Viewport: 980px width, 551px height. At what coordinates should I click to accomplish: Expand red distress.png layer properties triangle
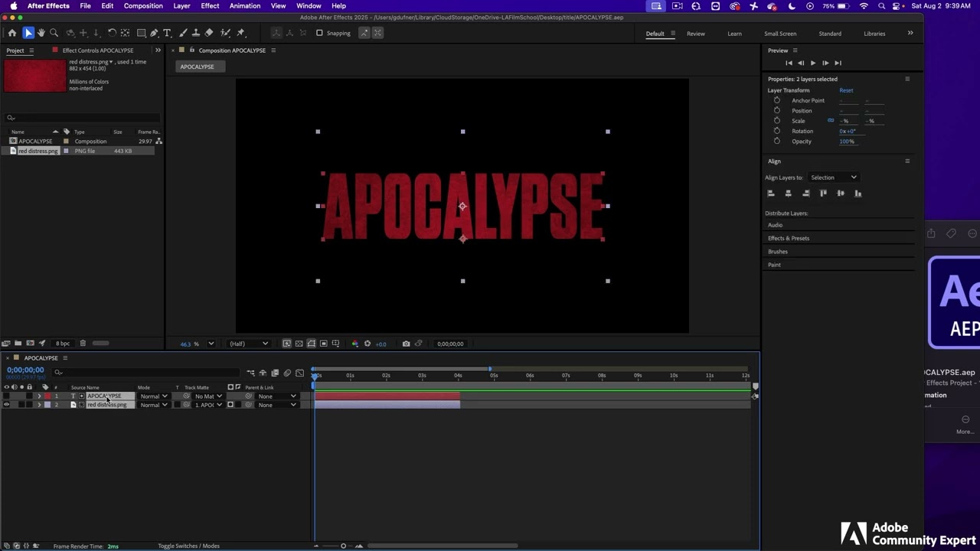(39, 405)
